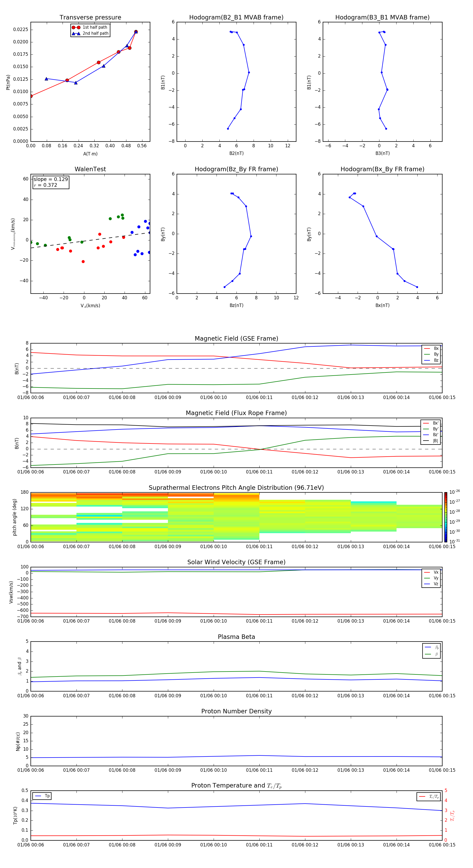Click the Bx By Bz legend in GSE panel
473x868 pixels.
[431, 354]
